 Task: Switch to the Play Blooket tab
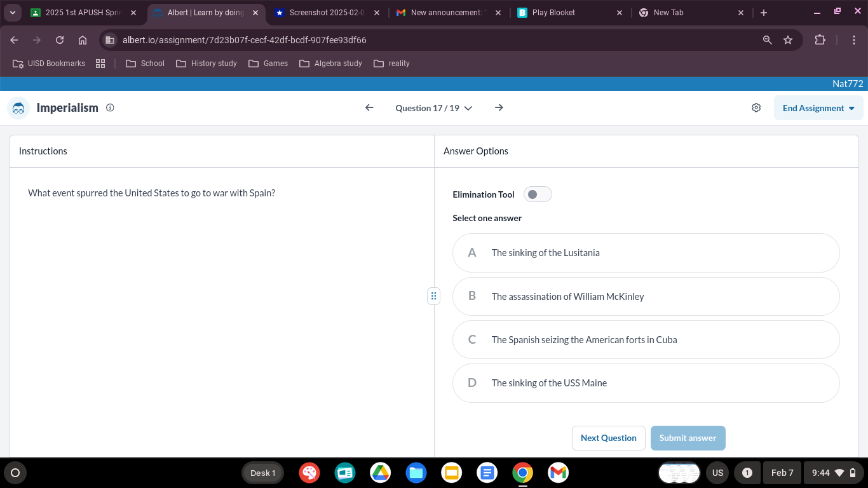[x=570, y=13]
